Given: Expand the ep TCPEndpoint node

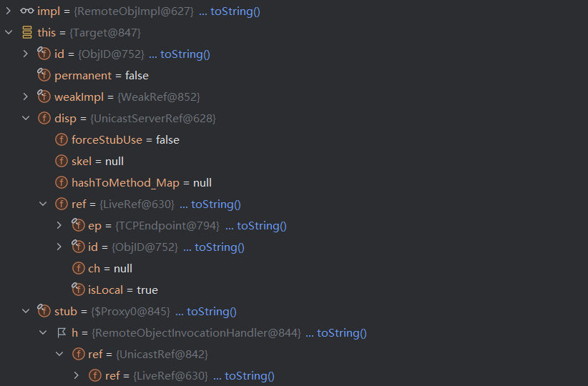Looking at the screenshot, I should (60, 226).
